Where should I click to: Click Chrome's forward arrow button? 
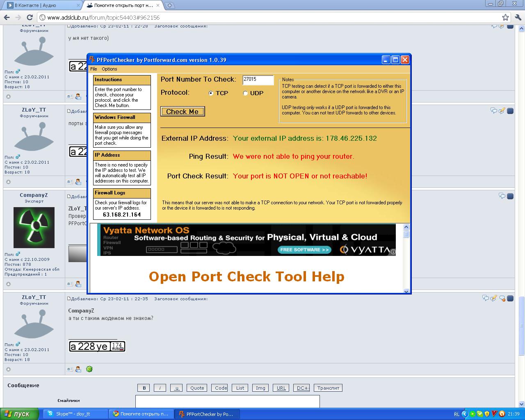(x=18, y=17)
